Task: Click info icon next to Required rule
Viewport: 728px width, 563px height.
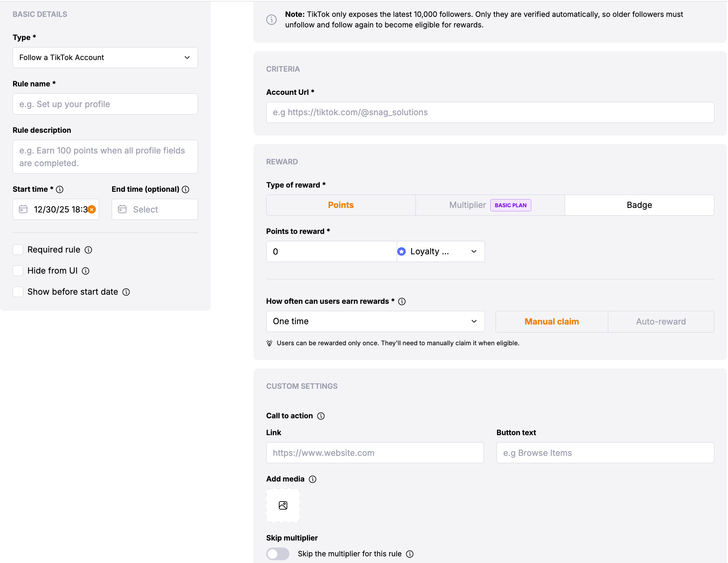Action: coord(88,250)
